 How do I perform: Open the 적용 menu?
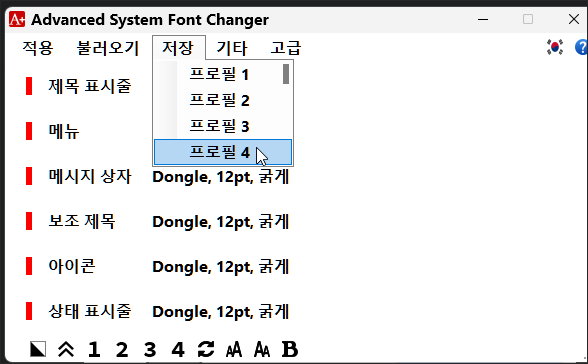point(38,48)
